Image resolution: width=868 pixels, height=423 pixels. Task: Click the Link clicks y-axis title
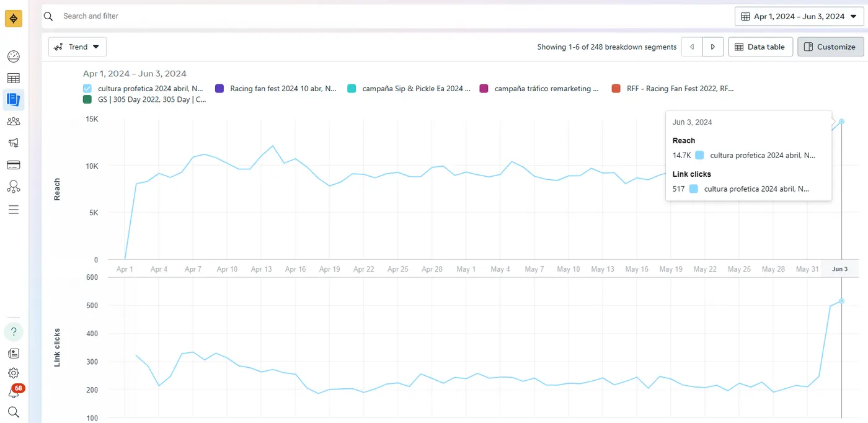click(x=57, y=348)
